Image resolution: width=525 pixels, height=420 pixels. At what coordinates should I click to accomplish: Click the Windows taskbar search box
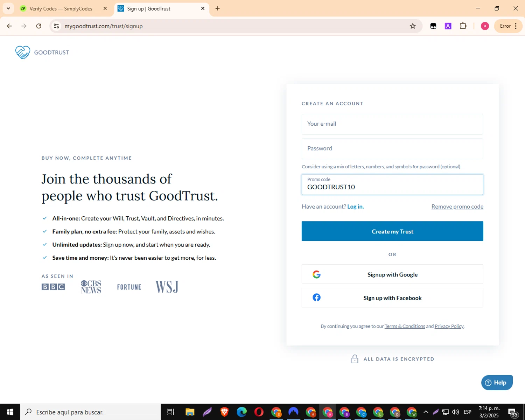[90, 412]
